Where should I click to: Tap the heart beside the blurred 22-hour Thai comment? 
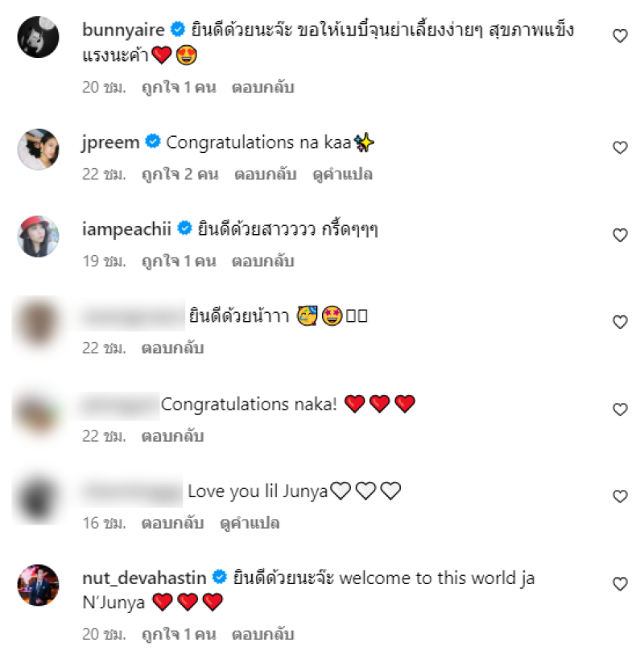(x=620, y=323)
